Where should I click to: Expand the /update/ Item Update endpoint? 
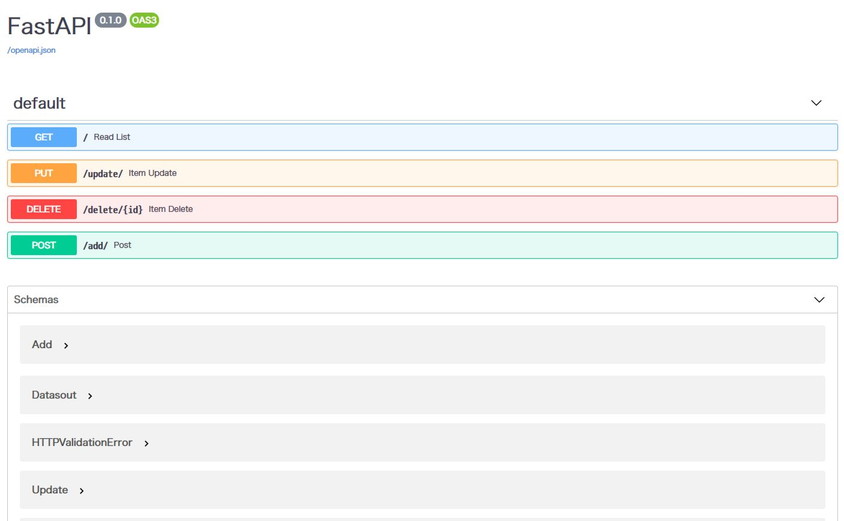tap(423, 173)
